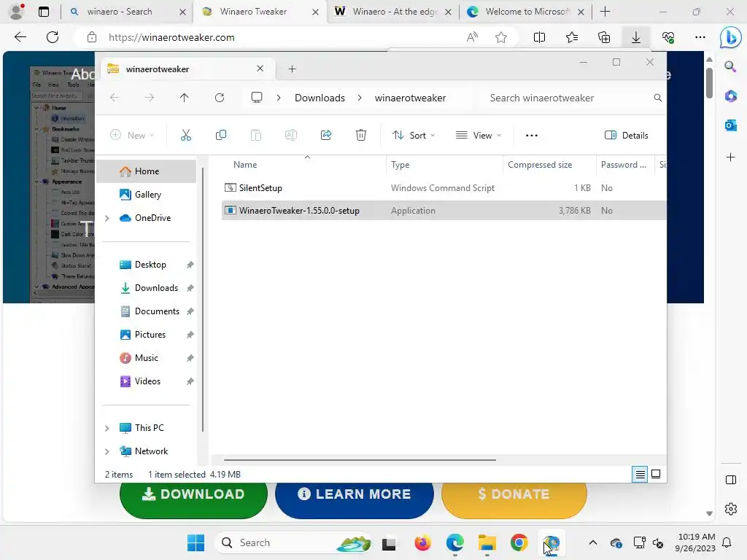747x560 pixels.
Task: Open Firefox from the taskbar
Action: pyautogui.click(x=422, y=542)
